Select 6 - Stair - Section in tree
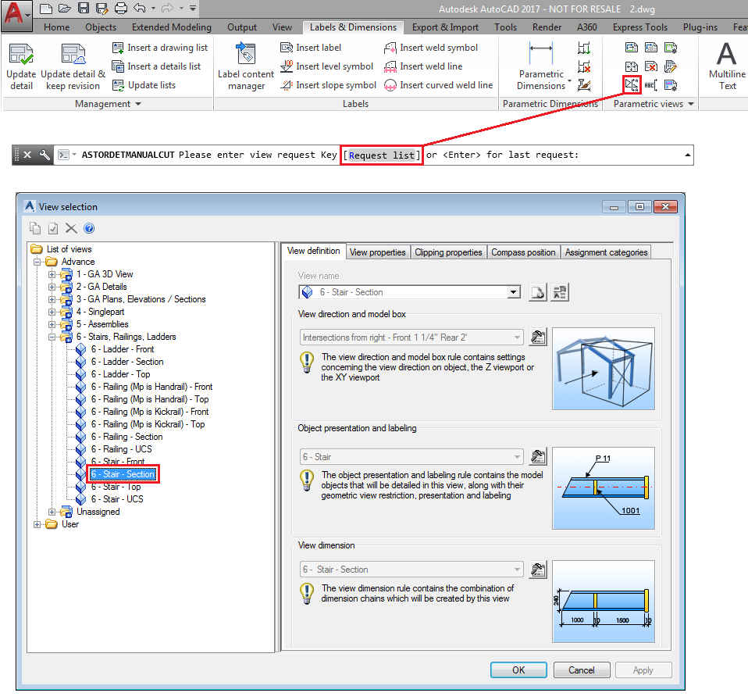The image size is (748, 700). tap(123, 474)
